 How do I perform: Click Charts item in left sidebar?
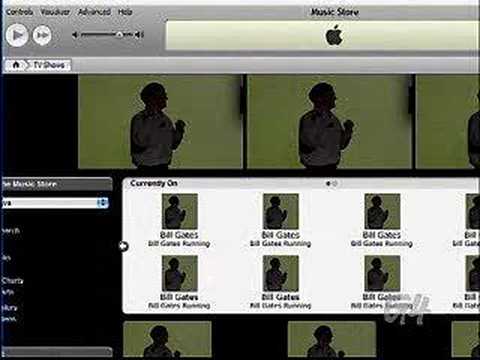tap(13, 281)
